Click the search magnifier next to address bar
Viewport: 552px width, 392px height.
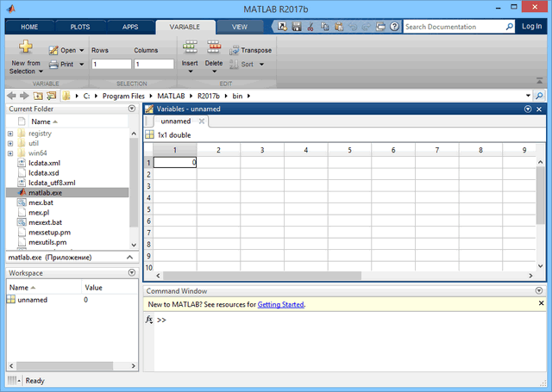point(539,96)
